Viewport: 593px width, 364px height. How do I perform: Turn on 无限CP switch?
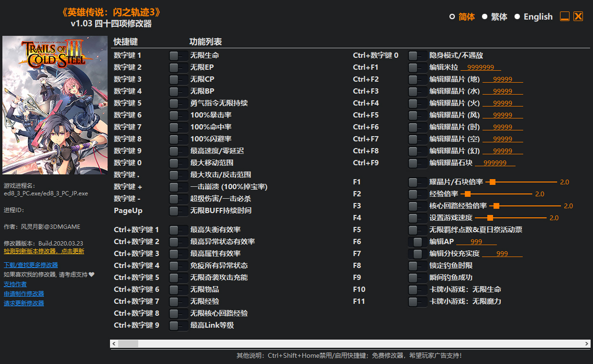[178, 79]
